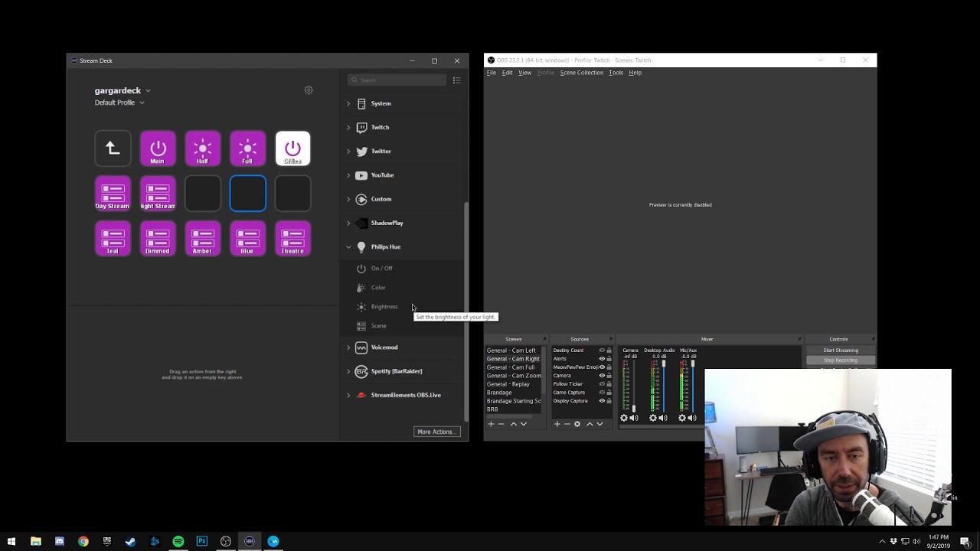The height and width of the screenshot is (551, 980).
Task: Open source properties gear icon
Action: [577, 424]
